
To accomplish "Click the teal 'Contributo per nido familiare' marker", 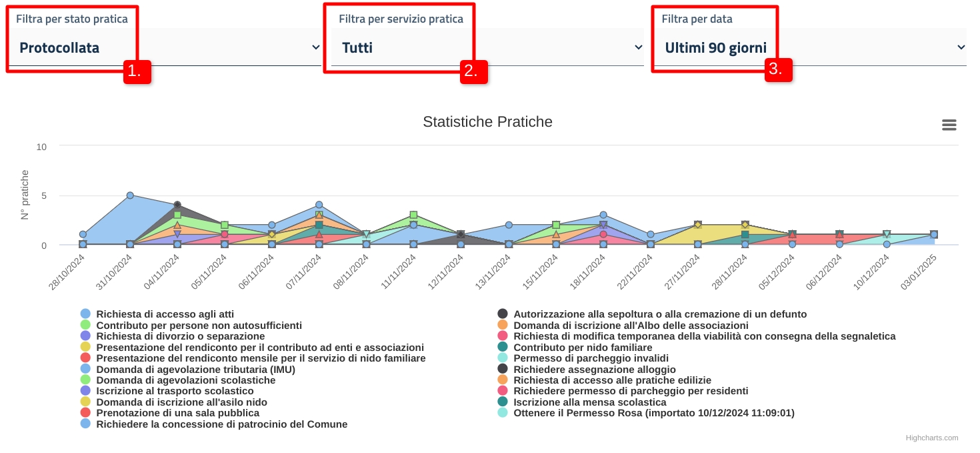I will pos(503,347).
